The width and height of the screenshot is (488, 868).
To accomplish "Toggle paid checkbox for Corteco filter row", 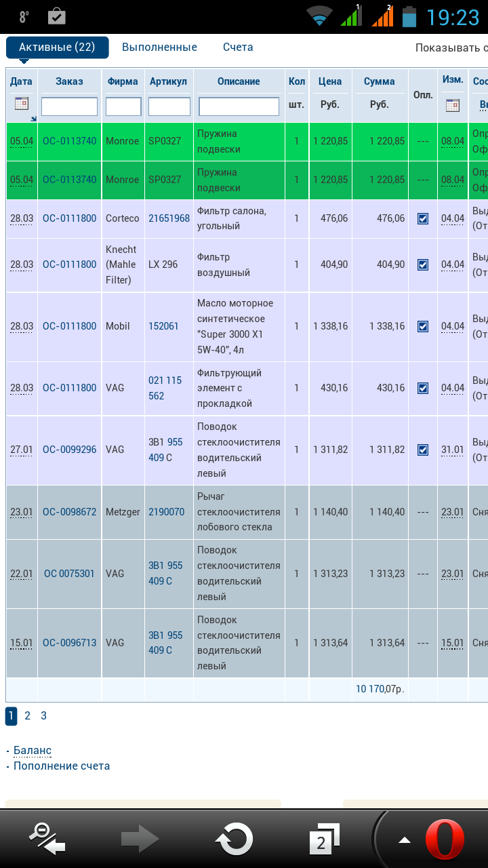I will tap(423, 218).
